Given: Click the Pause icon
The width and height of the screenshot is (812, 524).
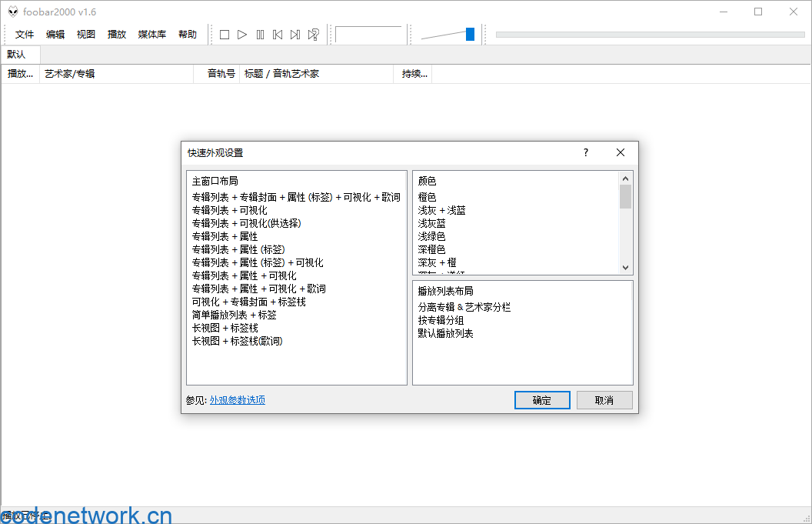Looking at the screenshot, I should (261, 34).
